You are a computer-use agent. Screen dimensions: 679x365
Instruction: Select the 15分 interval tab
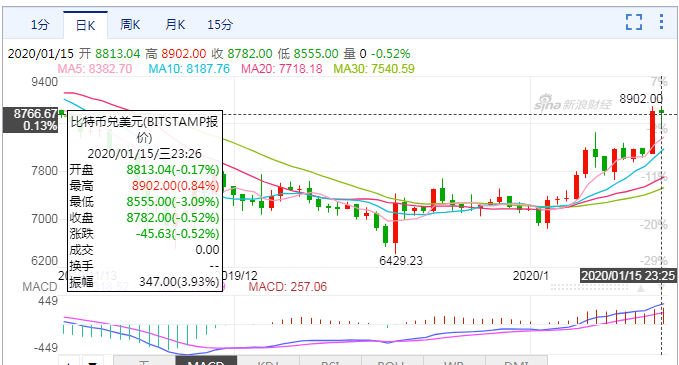pyautogui.click(x=220, y=25)
